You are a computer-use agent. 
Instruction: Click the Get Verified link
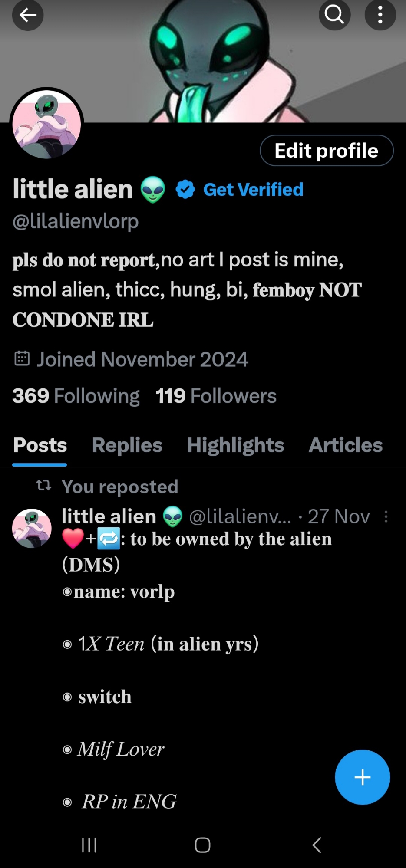[253, 190]
